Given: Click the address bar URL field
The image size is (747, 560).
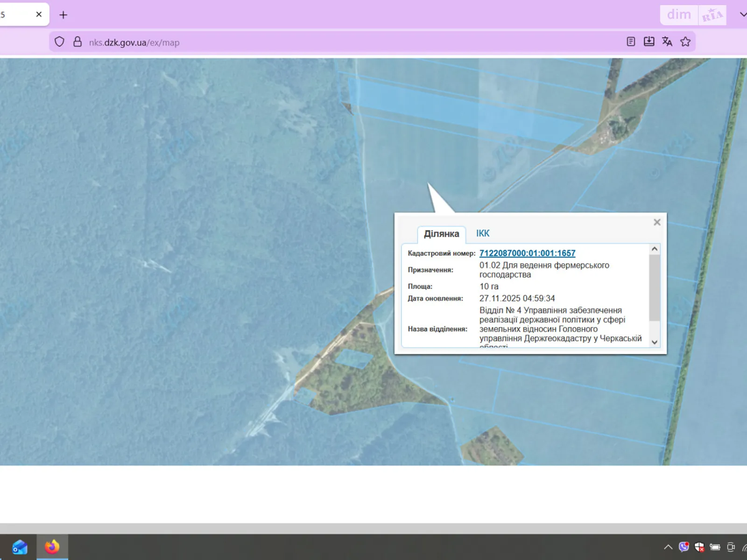Looking at the screenshot, I should 327,42.
